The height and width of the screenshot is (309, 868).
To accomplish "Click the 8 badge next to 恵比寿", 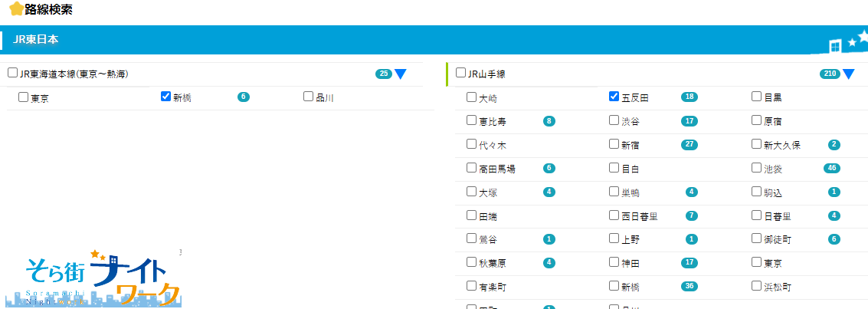I will pyautogui.click(x=549, y=120).
